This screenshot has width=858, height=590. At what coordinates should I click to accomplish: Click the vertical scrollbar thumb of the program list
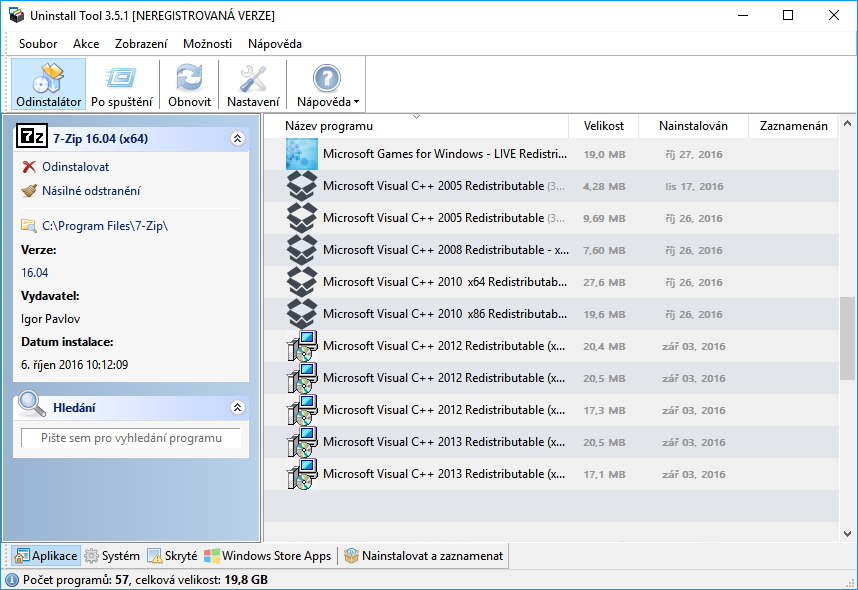point(847,338)
